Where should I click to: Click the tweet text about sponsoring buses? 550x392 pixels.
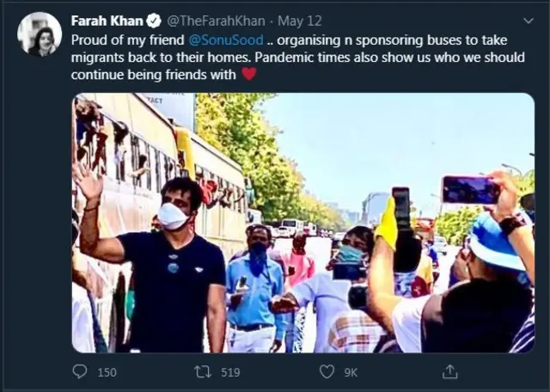click(284, 57)
